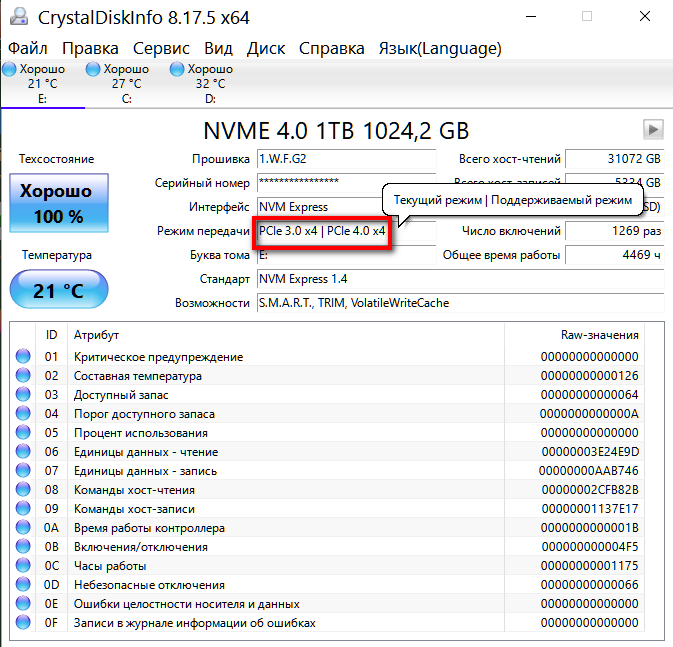Click status icon of Небезопасные отключения row
The image size is (673, 647).
[23, 584]
